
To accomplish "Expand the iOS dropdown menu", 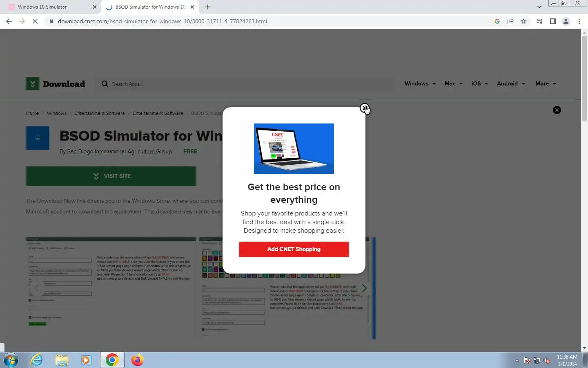I will coord(479,83).
